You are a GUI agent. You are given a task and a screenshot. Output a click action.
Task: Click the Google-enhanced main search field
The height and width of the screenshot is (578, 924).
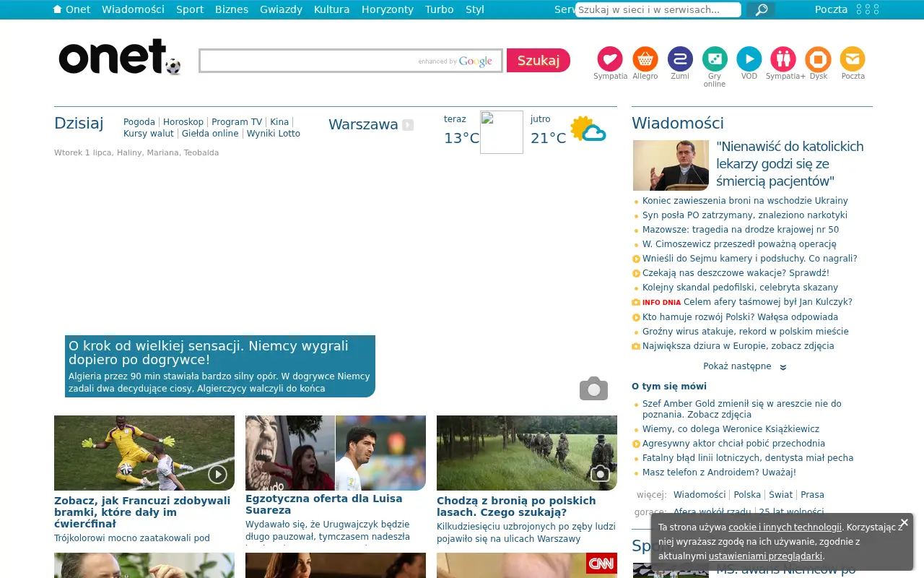[351, 61]
